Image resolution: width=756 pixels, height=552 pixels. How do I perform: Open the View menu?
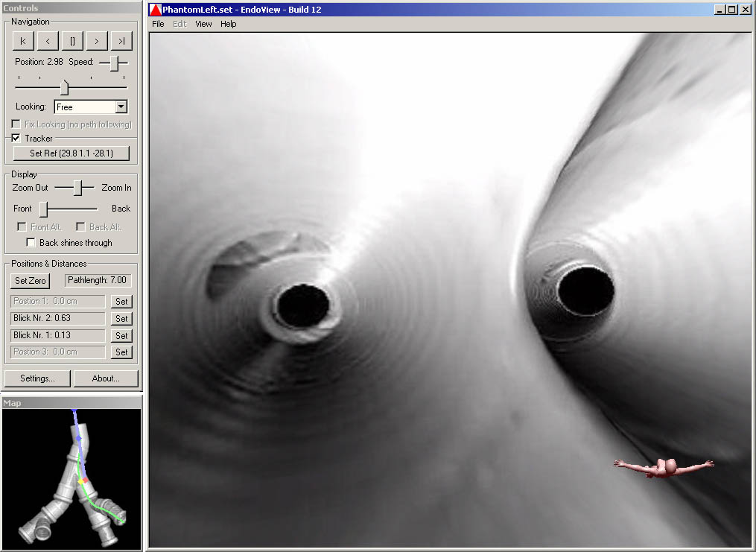203,24
